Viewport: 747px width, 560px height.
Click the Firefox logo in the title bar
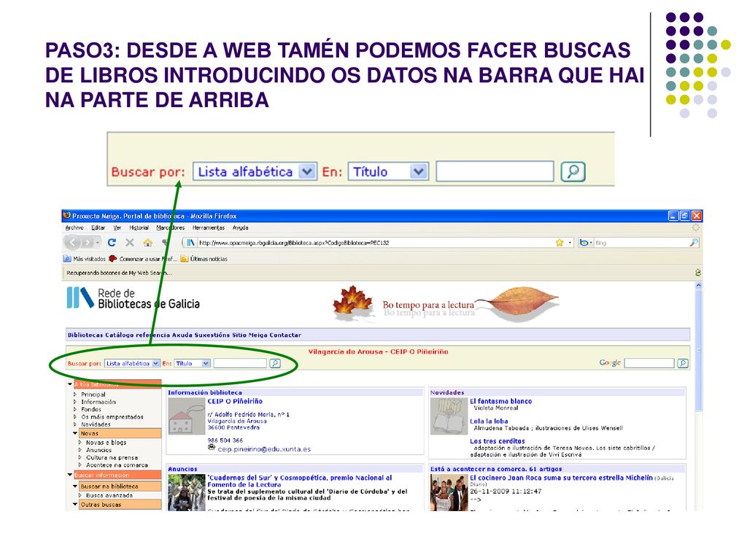point(66,216)
